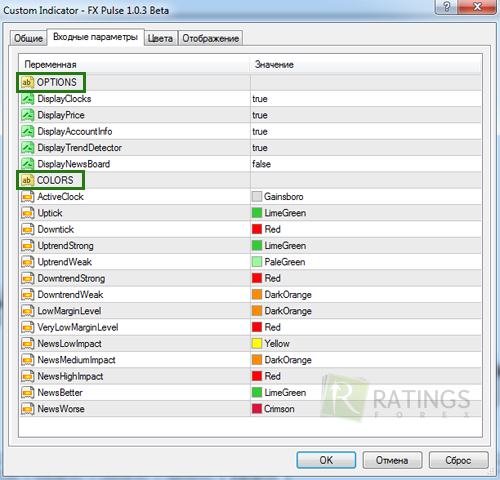500x480 pixels.
Task: Click the Yellow swatch for NewsLowImpact
Action: [257, 344]
